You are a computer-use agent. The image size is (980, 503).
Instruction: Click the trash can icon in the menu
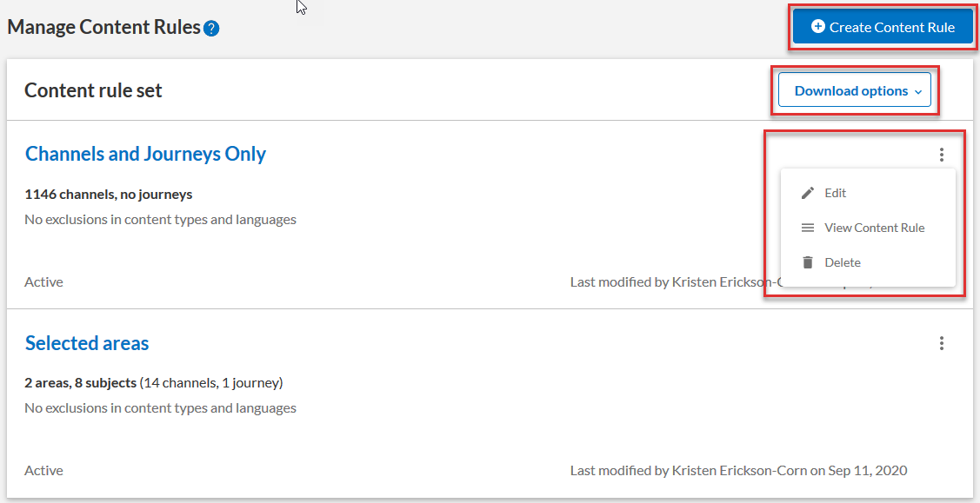[x=808, y=262]
